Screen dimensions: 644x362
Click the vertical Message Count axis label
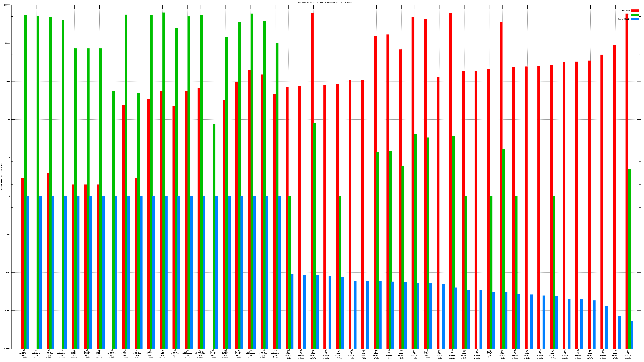coord(1,177)
